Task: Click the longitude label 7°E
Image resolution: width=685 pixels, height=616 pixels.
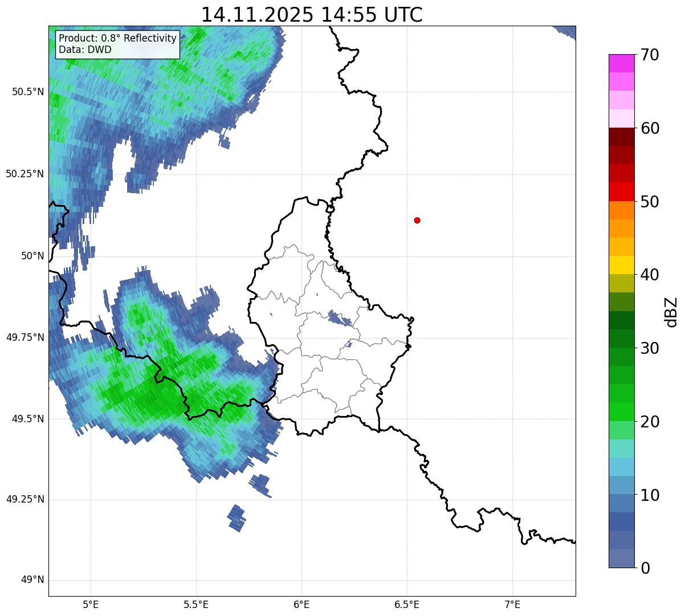Action: coord(512,604)
